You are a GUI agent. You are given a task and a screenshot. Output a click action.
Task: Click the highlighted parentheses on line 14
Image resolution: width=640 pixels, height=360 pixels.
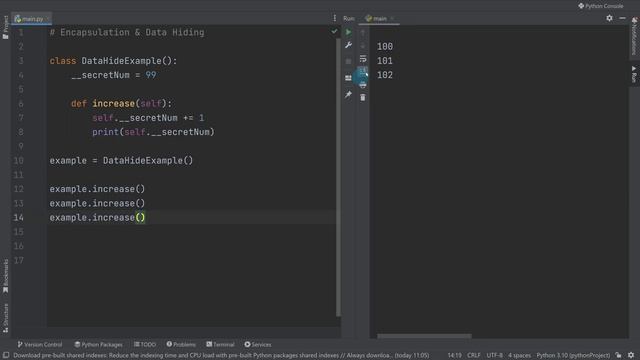140,218
